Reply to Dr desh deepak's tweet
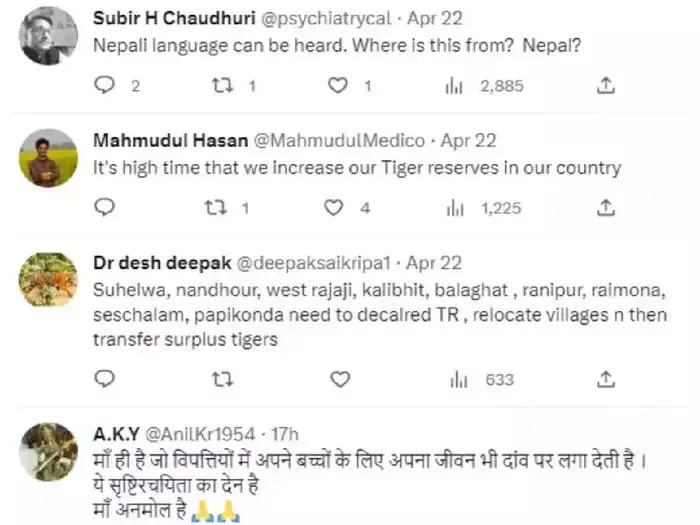Screen dimensions: 700x525 coord(105,379)
